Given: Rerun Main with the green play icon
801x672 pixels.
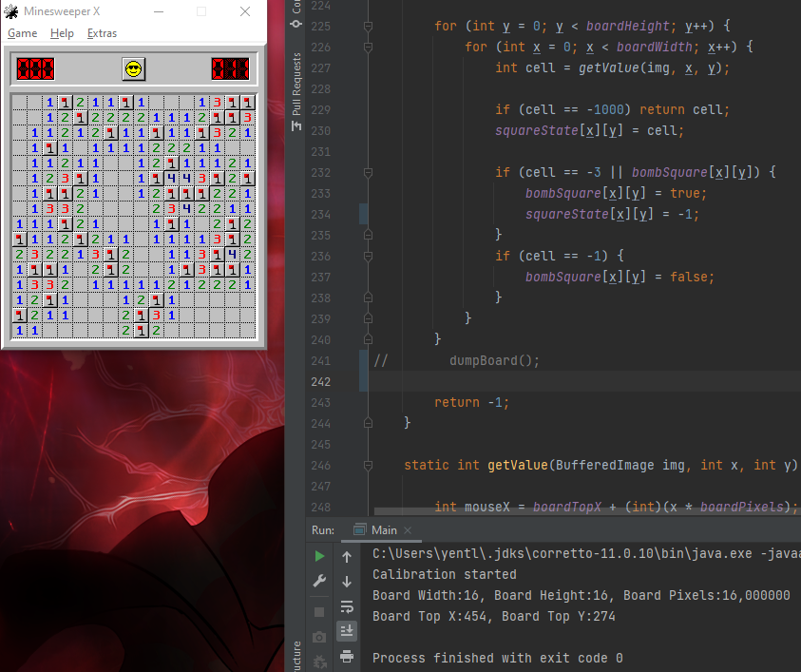Looking at the screenshot, I should [x=319, y=556].
